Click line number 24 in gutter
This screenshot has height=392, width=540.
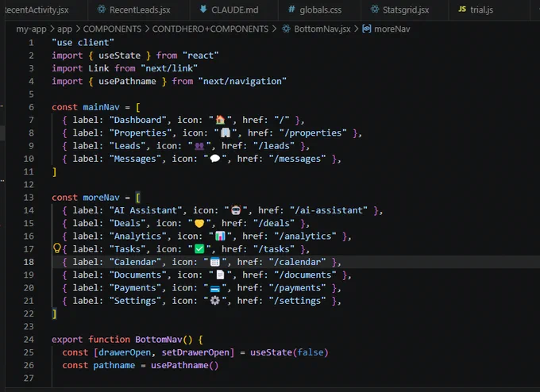29,340
